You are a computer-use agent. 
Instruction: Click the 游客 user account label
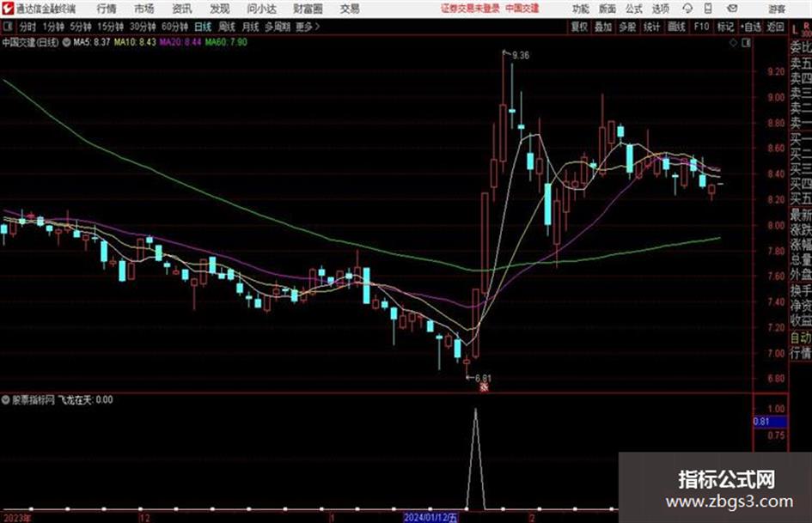776,9
